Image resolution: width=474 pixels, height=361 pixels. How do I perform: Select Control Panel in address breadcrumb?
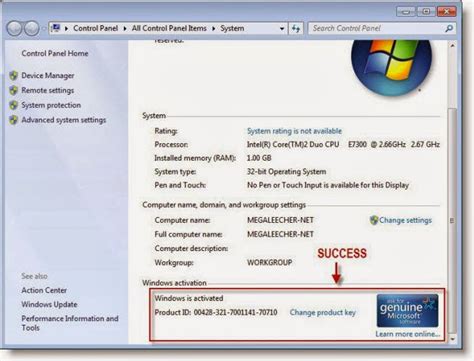point(96,28)
